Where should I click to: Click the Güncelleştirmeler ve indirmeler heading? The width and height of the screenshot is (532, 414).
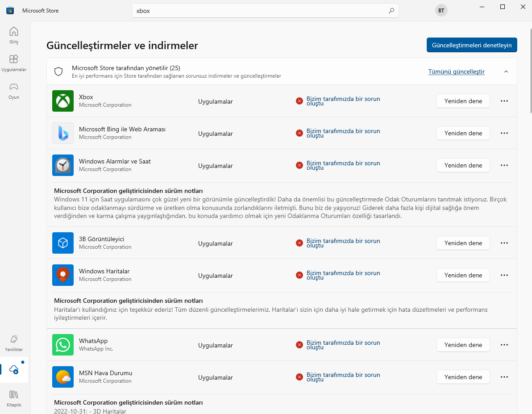coord(122,46)
